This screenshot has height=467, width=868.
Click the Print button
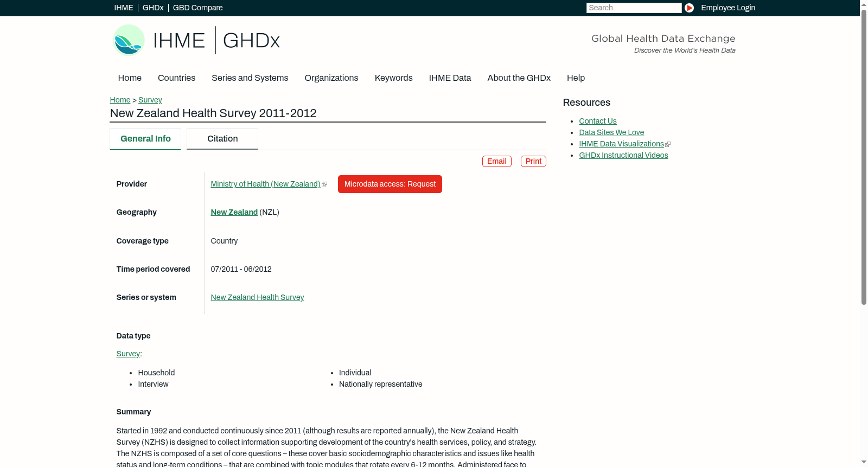[533, 161]
